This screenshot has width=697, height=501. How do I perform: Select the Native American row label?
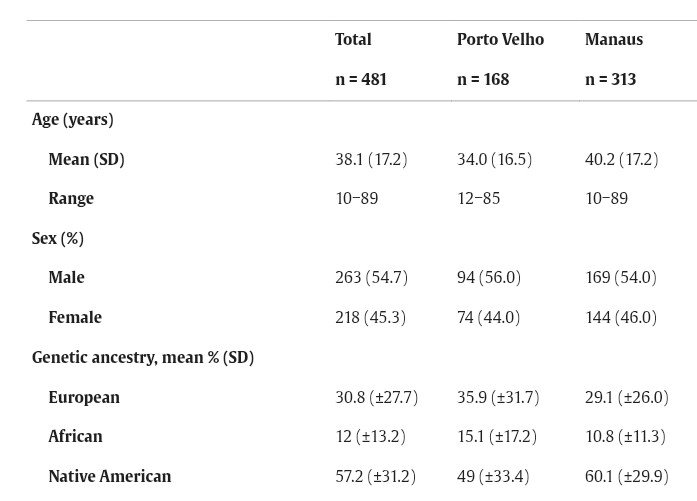point(110,477)
